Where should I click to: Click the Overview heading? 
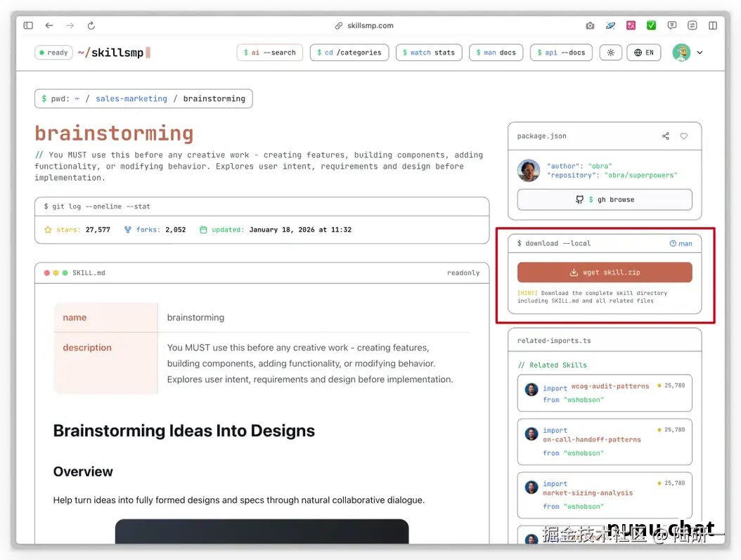[83, 471]
